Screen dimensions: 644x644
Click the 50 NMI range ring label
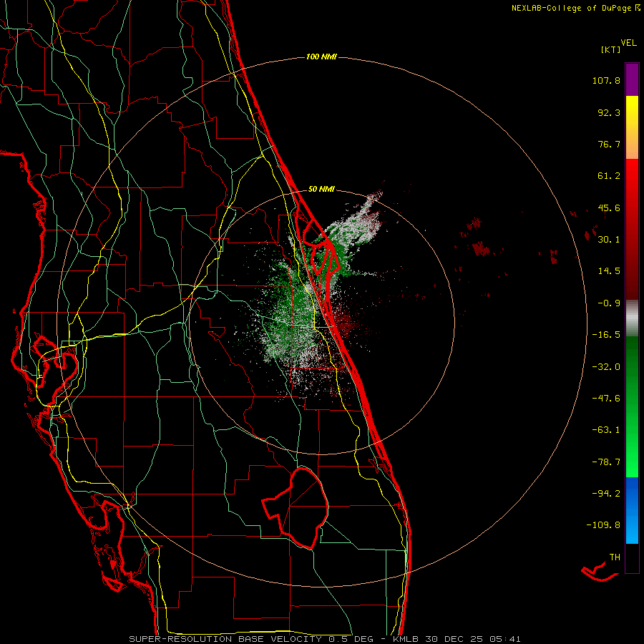[321, 190]
